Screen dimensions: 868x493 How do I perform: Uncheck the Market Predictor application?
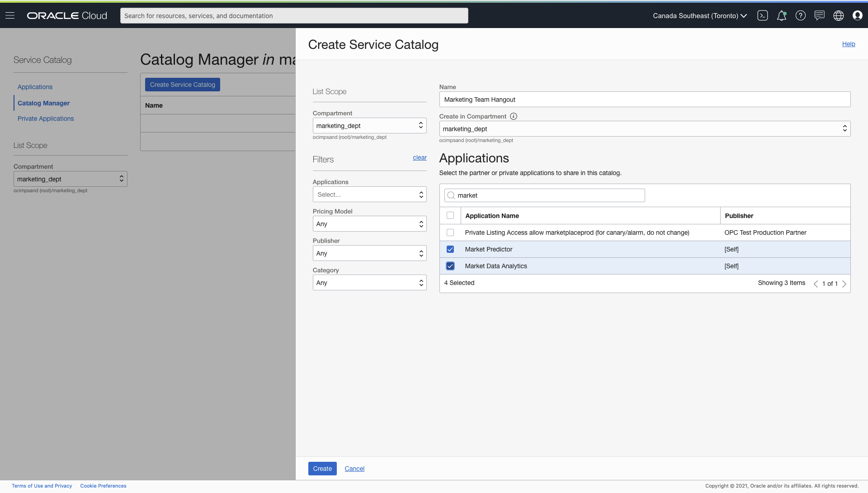[x=450, y=249]
